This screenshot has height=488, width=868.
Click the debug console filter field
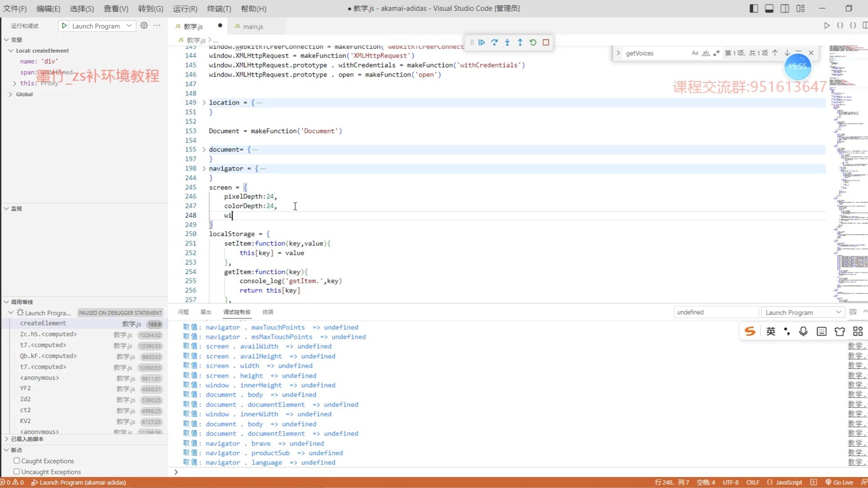point(716,312)
